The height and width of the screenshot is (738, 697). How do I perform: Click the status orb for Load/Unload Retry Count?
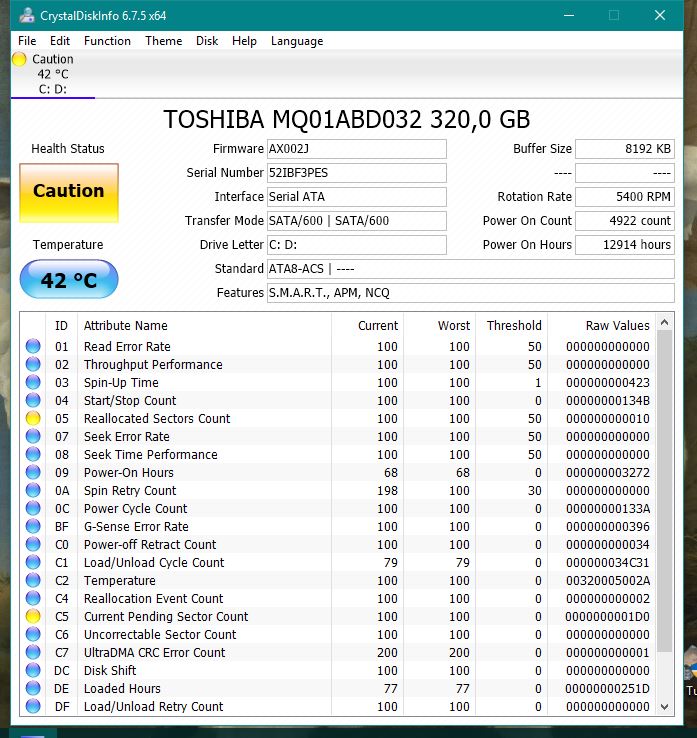pyautogui.click(x=33, y=706)
